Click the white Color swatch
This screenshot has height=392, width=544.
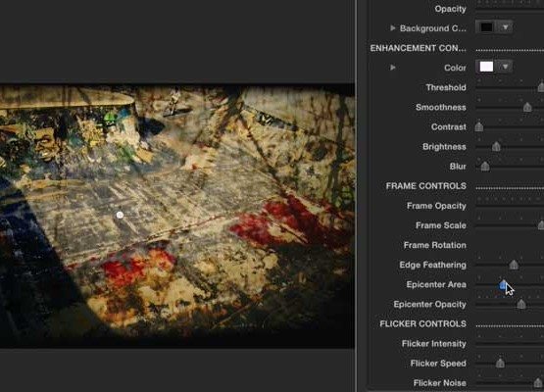pyautogui.click(x=486, y=67)
